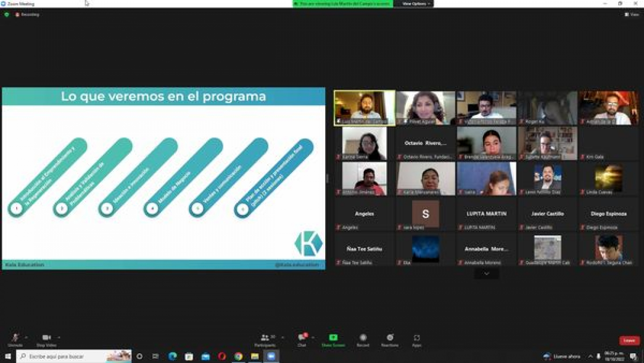Image resolution: width=644 pixels, height=363 pixels.
Task: Open Windows notification center
Action: click(633, 356)
